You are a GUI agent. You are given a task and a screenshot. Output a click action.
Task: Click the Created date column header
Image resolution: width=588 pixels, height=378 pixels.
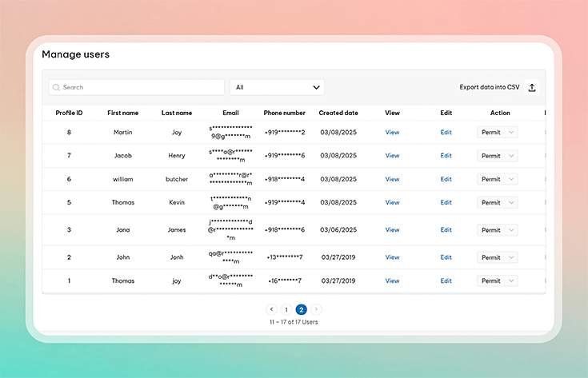pyautogui.click(x=338, y=113)
